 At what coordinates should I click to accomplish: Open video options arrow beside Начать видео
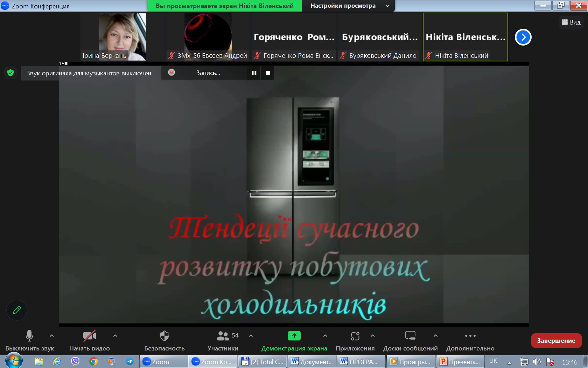point(115,336)
